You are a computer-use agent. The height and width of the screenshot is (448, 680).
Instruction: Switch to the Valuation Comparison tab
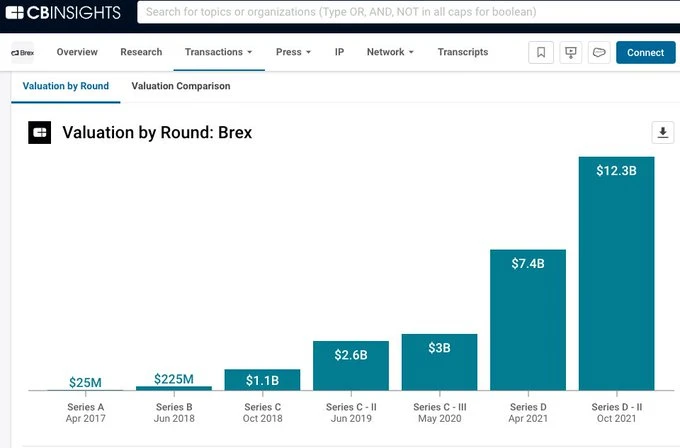[x=181, y=86]
